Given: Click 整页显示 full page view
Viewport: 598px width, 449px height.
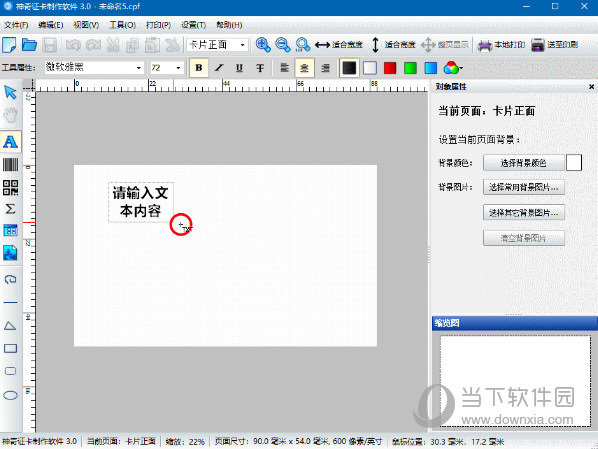Looking at the screenshot, I should [445, 45].
